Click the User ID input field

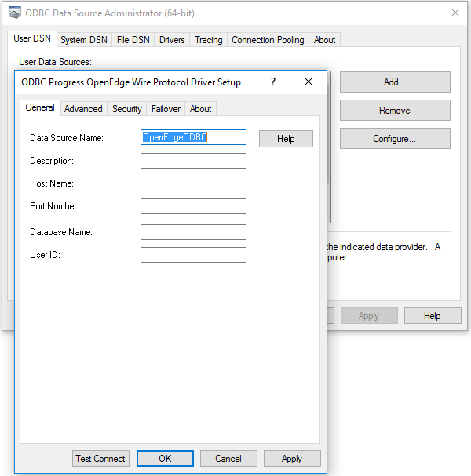[193, 255]
